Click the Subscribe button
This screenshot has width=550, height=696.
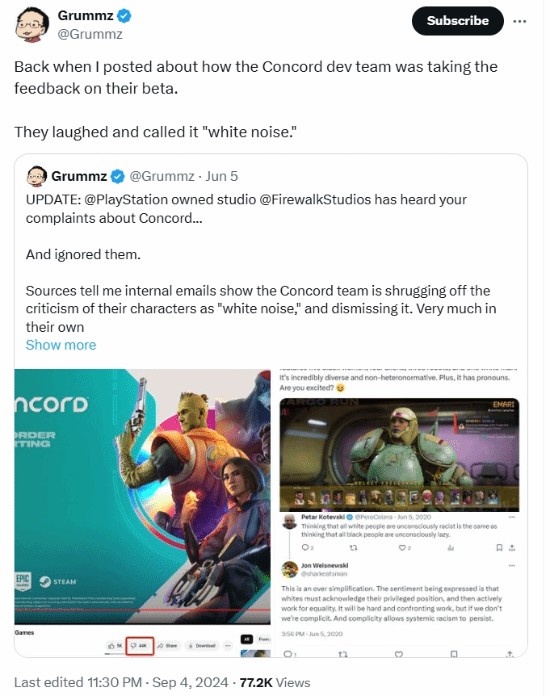tap(457, 21)
